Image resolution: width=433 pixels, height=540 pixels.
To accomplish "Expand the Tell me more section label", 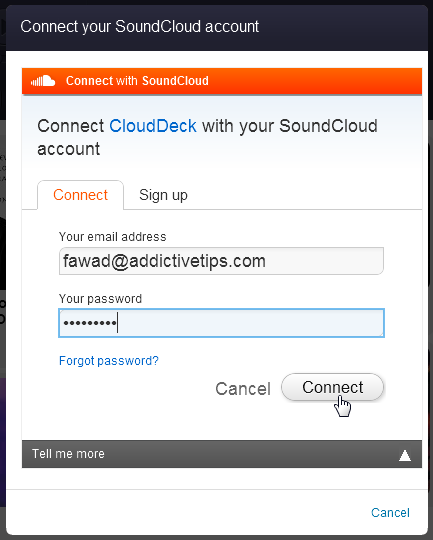I will pyautogui.click(x=68, y=454).
